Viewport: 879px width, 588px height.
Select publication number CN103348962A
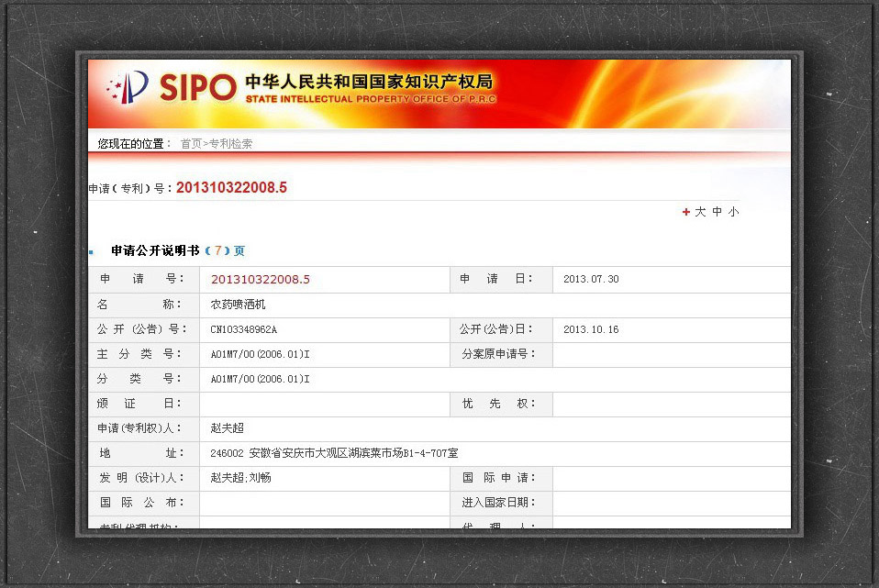click(x=243, y=329)
